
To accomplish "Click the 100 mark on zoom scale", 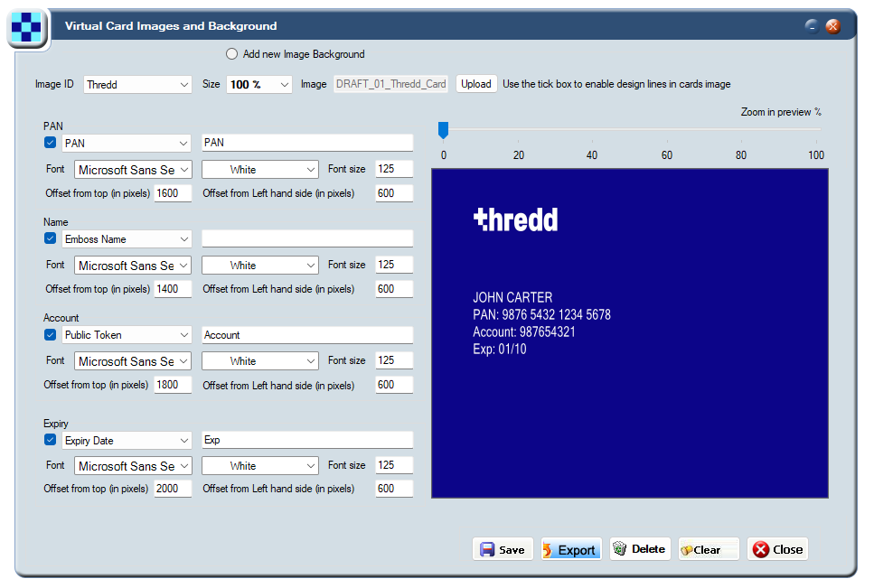I will tap(816, 154).
